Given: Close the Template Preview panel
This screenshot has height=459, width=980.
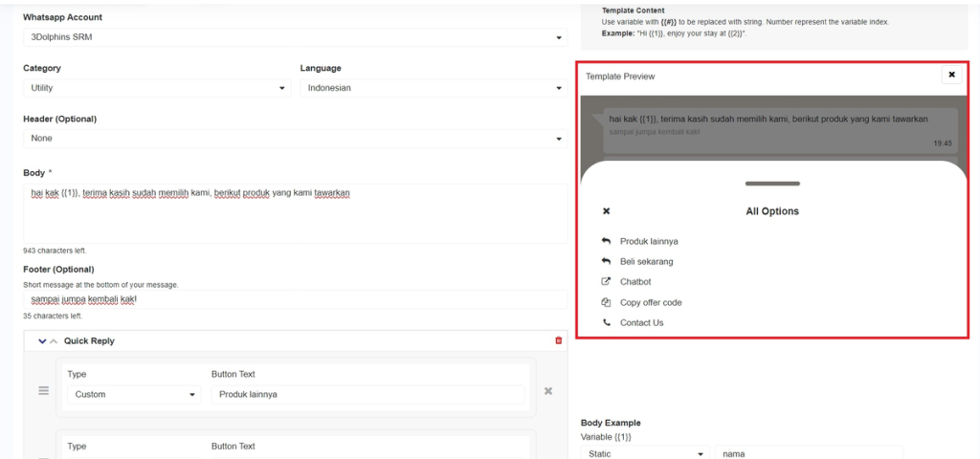Looking at the screenshot, I should [x=950, y=75].
